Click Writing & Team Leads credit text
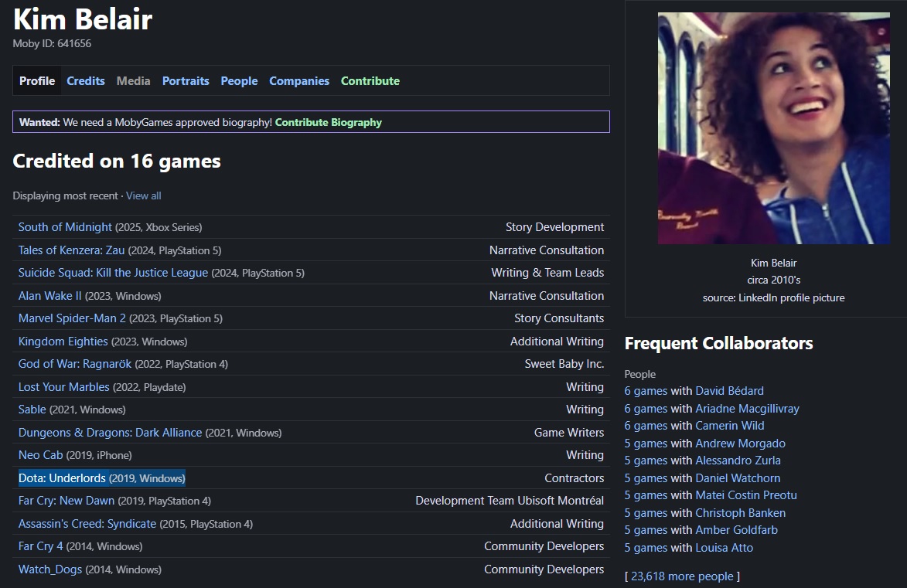Screen dimensions: 907x588 [547, 272]
